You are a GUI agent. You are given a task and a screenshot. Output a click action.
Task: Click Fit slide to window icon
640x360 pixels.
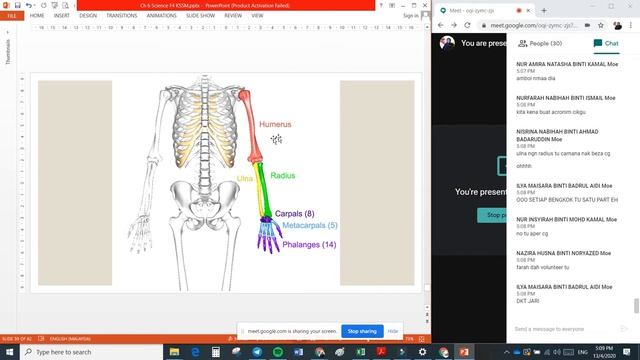pos(422,339)
